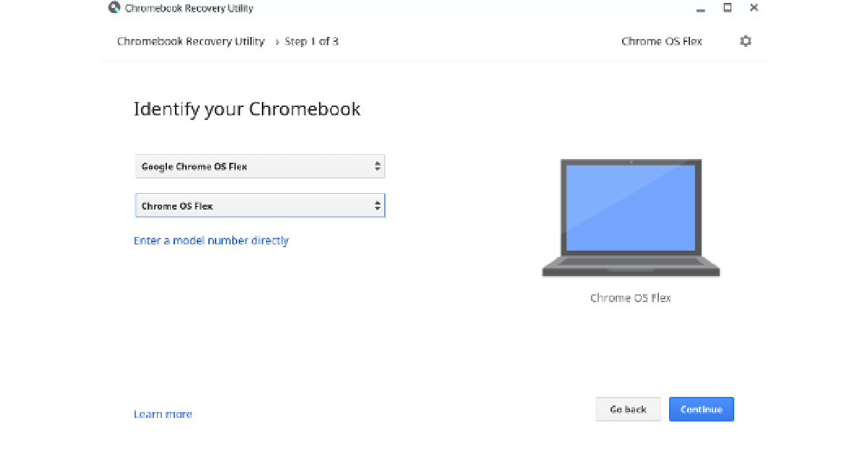This screenshot has height=454, width=868.
Task: Click the window title bar text
Action: pyautogui.click(x=190, y=9)
